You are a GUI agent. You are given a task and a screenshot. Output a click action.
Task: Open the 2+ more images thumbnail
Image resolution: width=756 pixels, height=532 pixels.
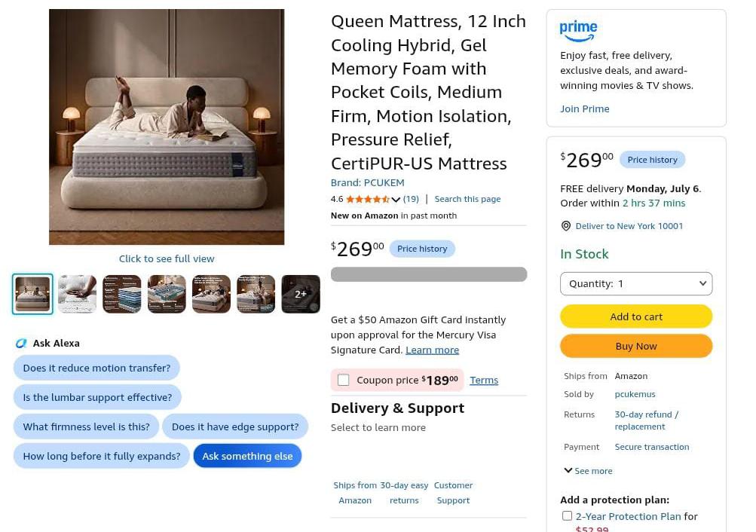point(301,294)
